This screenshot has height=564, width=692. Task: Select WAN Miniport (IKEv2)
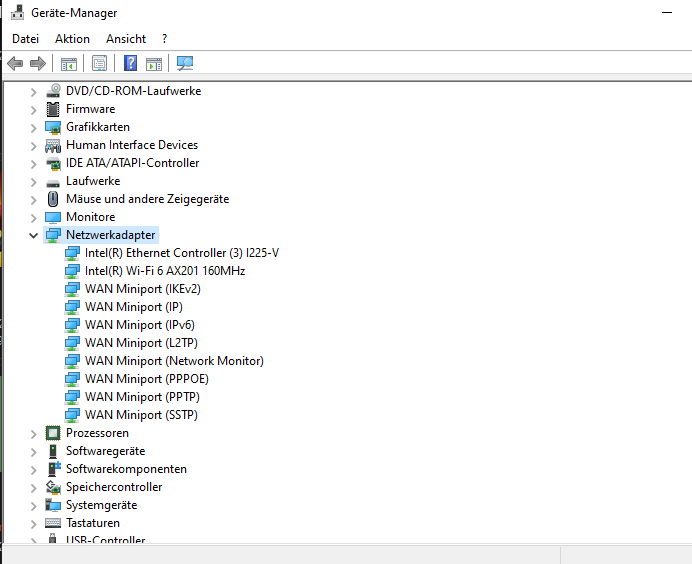click(143, 289)
